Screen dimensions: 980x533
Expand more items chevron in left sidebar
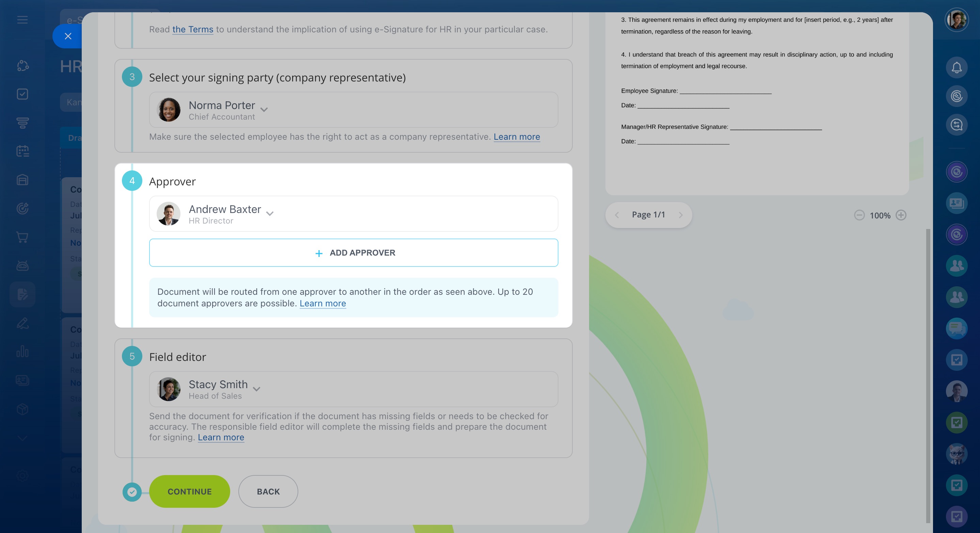[x=22, y=438]
